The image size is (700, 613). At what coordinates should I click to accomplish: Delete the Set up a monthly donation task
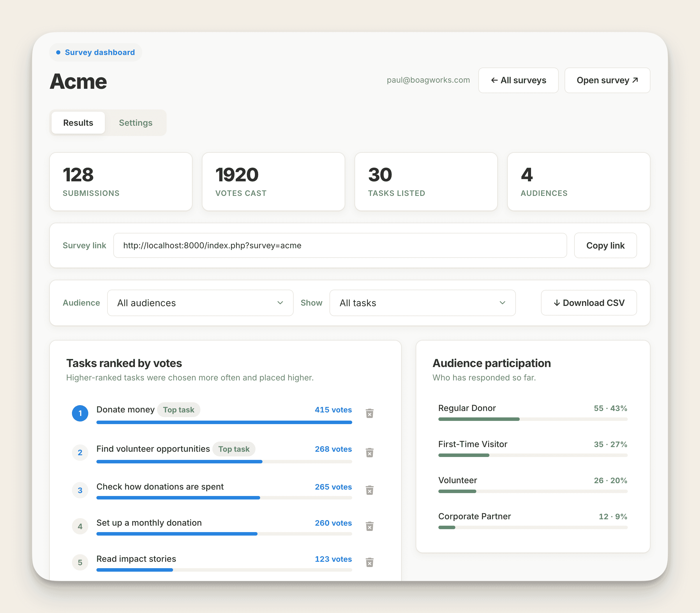[369, 526]
